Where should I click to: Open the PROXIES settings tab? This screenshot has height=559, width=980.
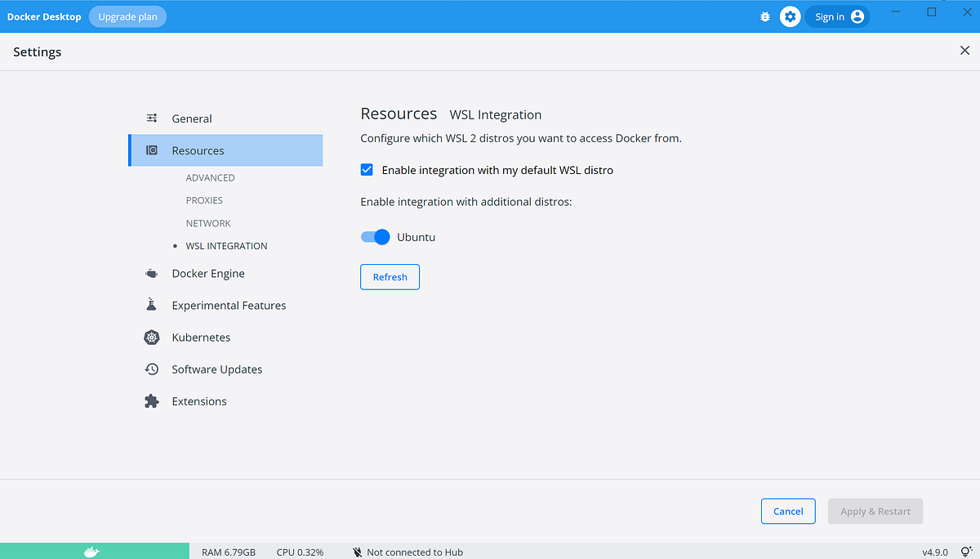click(204, 200)
